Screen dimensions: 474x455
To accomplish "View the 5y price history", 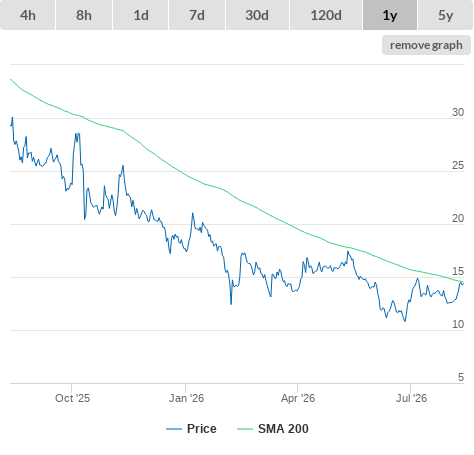I will 446,15.
